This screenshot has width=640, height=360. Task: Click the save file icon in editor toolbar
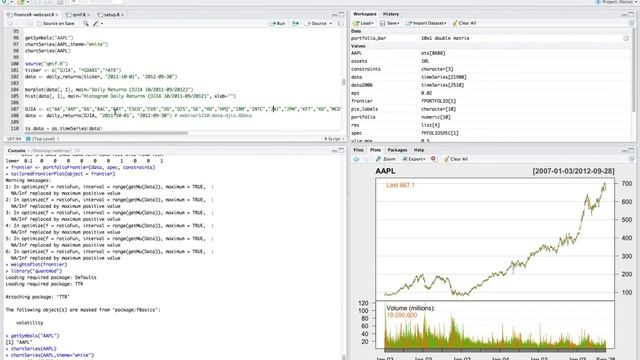click(30, 24)
